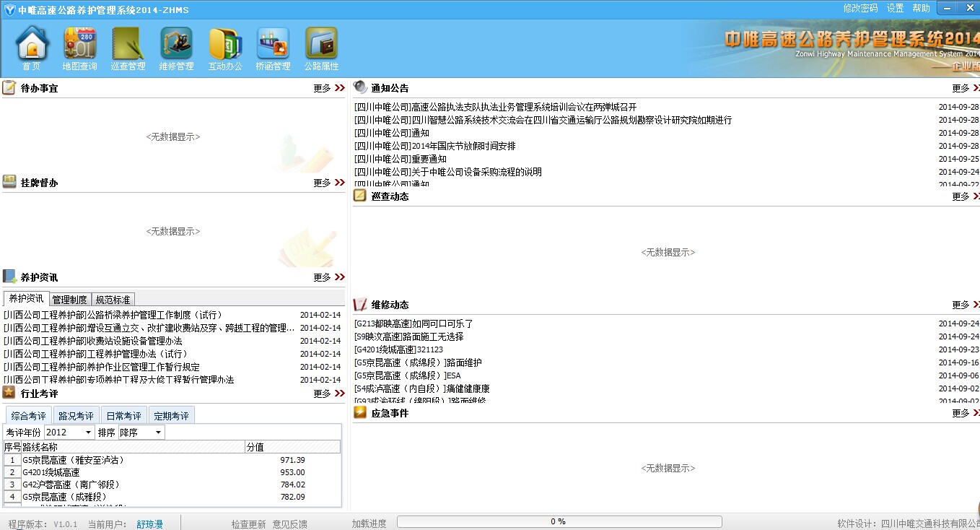
Task: Open 收费站设施设备管理办法 article
Action: click(93, 341)
